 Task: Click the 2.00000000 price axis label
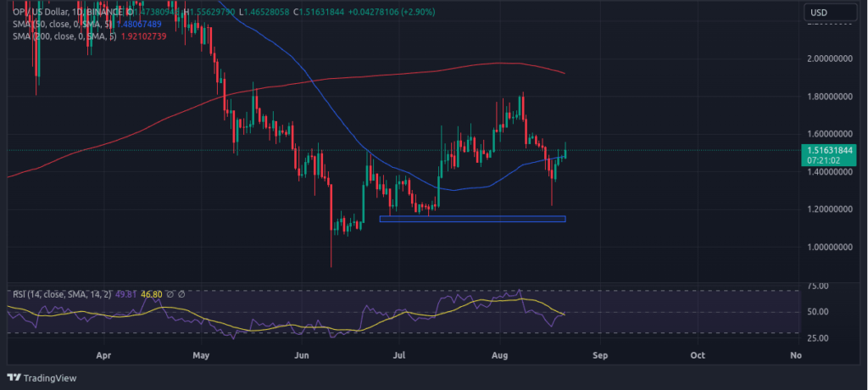pyautogui.click(x=829, y=58)
